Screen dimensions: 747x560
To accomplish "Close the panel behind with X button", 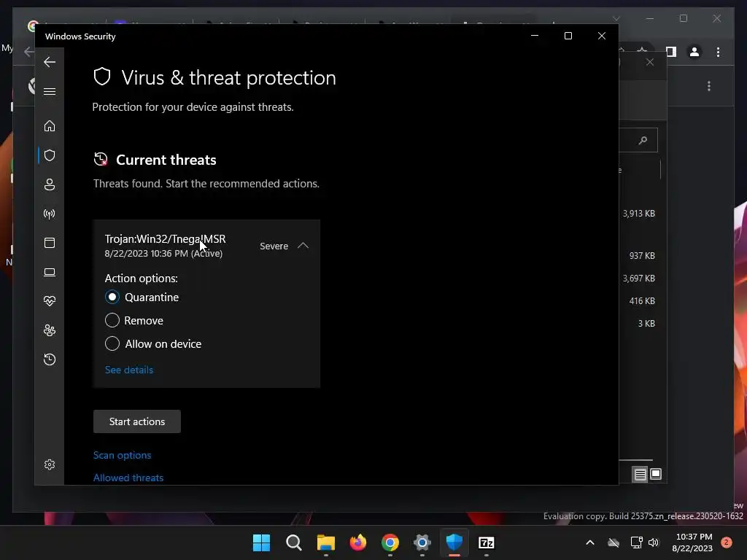I will click(650, 63).
